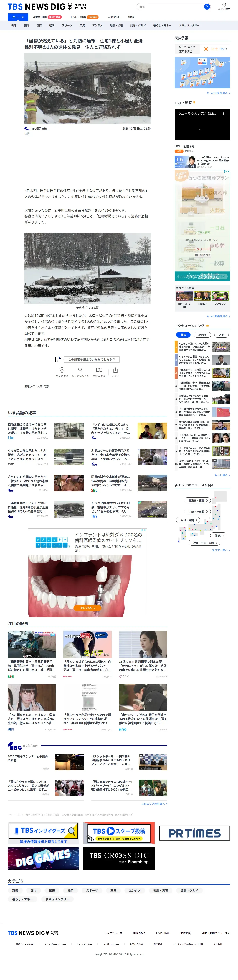Screen dimensions: 238x980
Task: Select the 暮らし・マネー category chip near the footer
Action: click(x=22, y=899)
